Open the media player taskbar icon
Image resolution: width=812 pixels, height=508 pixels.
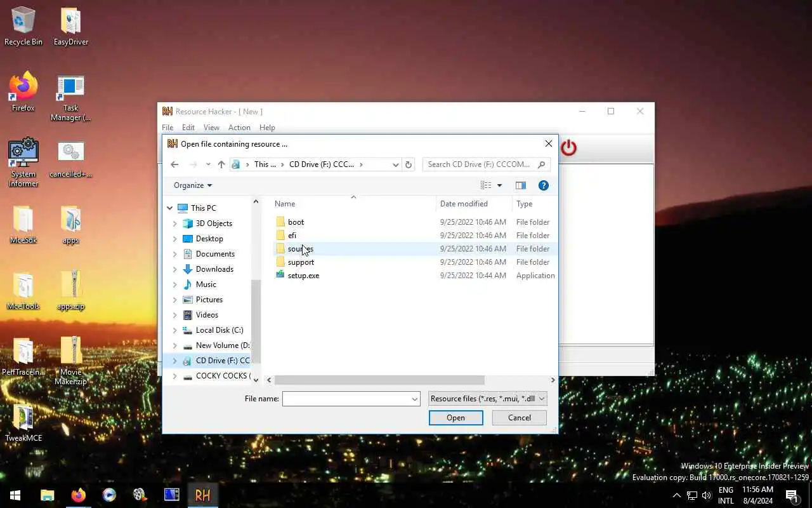pyautogui.click(x=110, y=495)
